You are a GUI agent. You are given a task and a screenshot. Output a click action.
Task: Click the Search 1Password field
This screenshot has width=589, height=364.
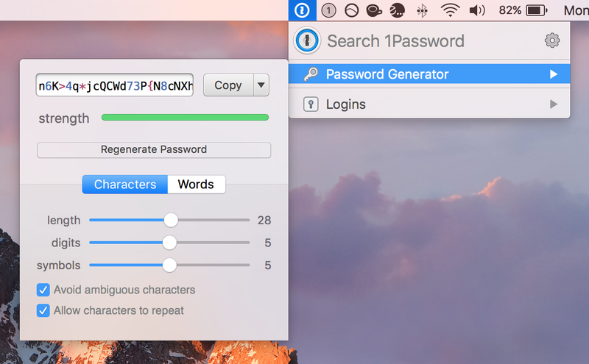click(395, 41)
